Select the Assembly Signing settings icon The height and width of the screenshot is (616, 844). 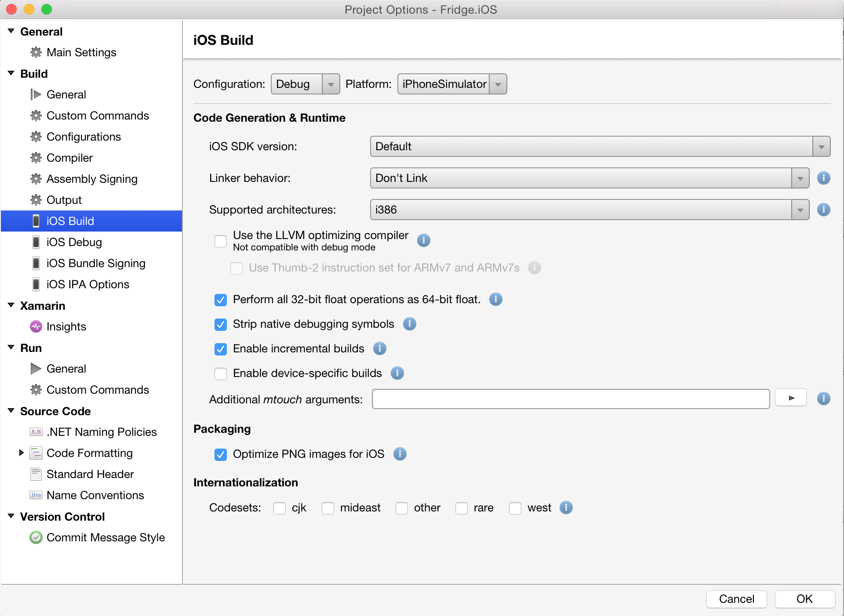(x=36, y=179)
